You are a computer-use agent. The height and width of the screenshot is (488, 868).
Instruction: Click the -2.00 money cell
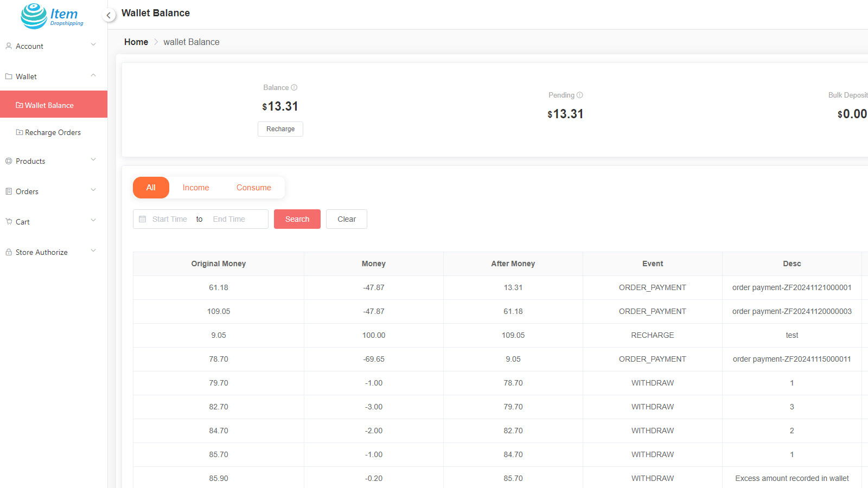pyautogui.click(x=374, y=431)
